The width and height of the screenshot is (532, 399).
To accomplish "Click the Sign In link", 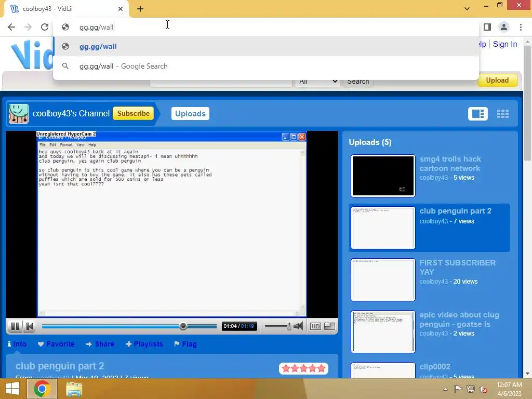I will tap(505, 44).
